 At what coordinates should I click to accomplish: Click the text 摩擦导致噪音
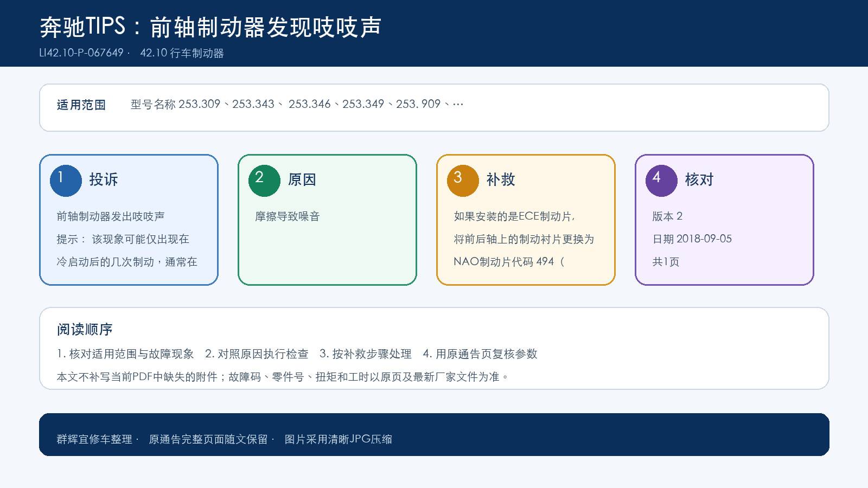pos(288,216)
